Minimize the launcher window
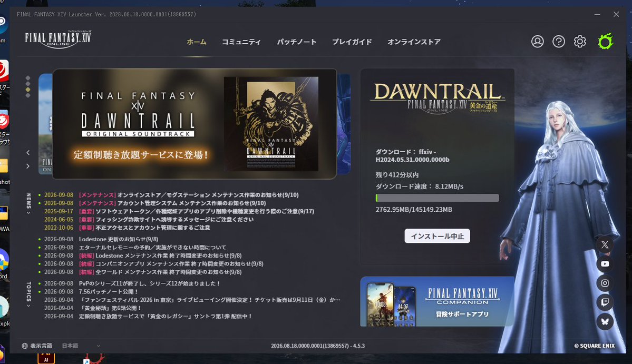The image size is (632, 364). (x=597, y=14)
